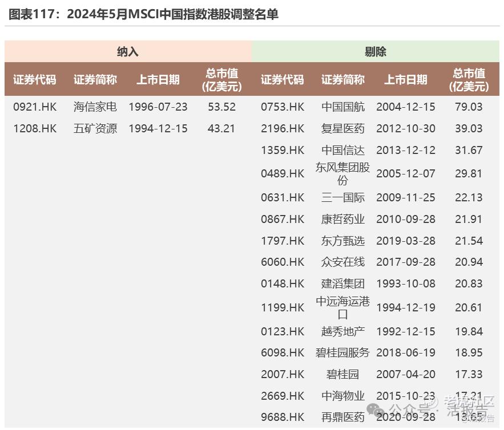Select stock code 0123.HK

click(283, 331)
